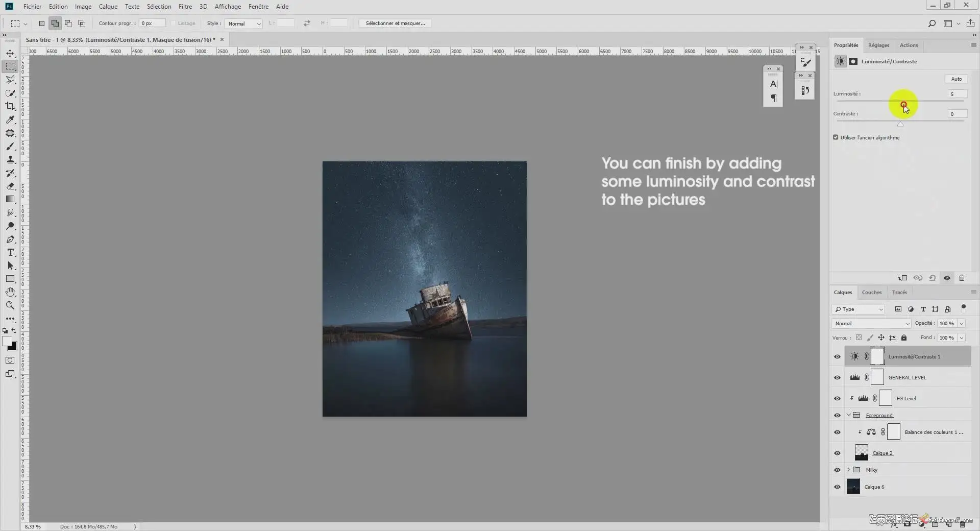Hide the Calque 6 layer
Viewport: 980px width, 531px height.
[x=837, y=487]
